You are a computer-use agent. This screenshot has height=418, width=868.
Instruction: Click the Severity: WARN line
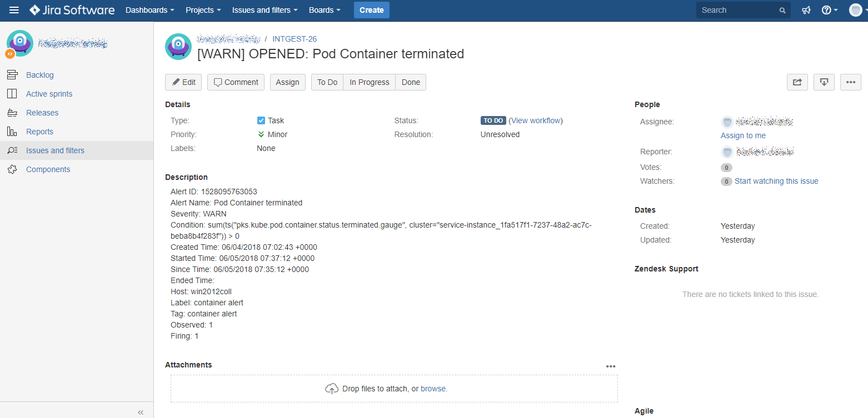[x=198, y=214]
